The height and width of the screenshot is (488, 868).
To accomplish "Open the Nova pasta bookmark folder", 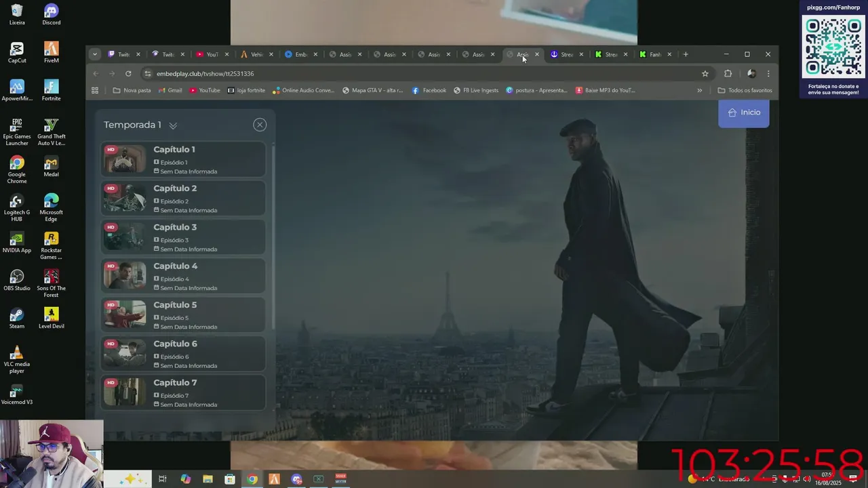I will pyautogui.click(x=132, y=90).
